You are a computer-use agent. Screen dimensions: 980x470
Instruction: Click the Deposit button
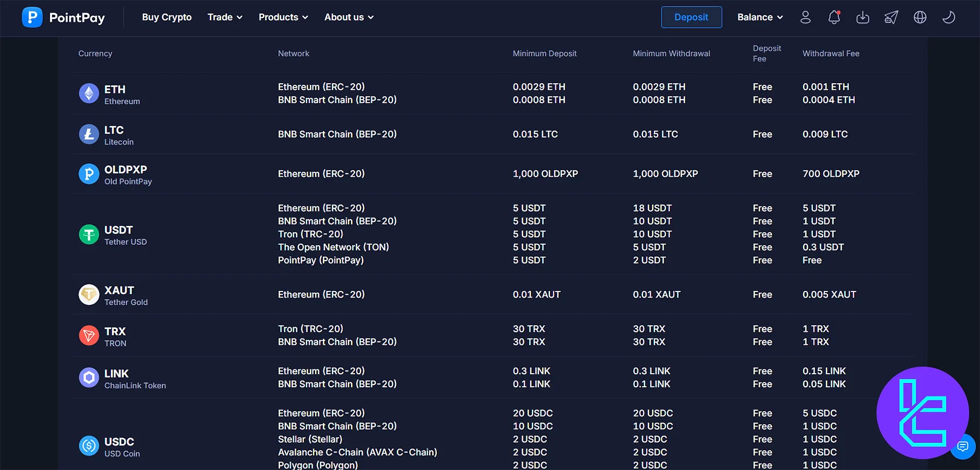pos(691,17)
